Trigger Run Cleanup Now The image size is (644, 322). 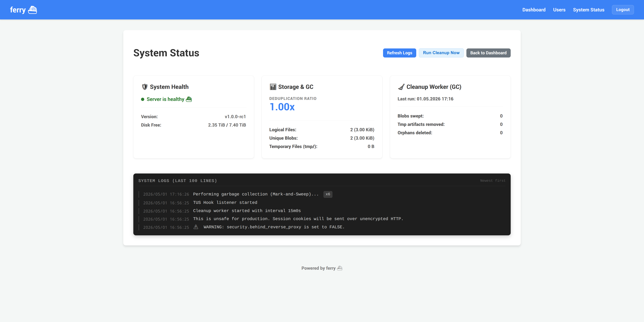coord(441,53)
